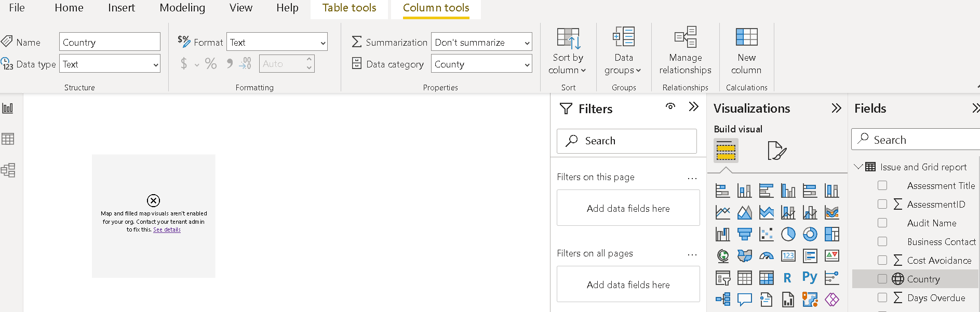The height and width of the screenshot is (312, 980).
Task: Insert a Python visual
Action: (809, 278)
